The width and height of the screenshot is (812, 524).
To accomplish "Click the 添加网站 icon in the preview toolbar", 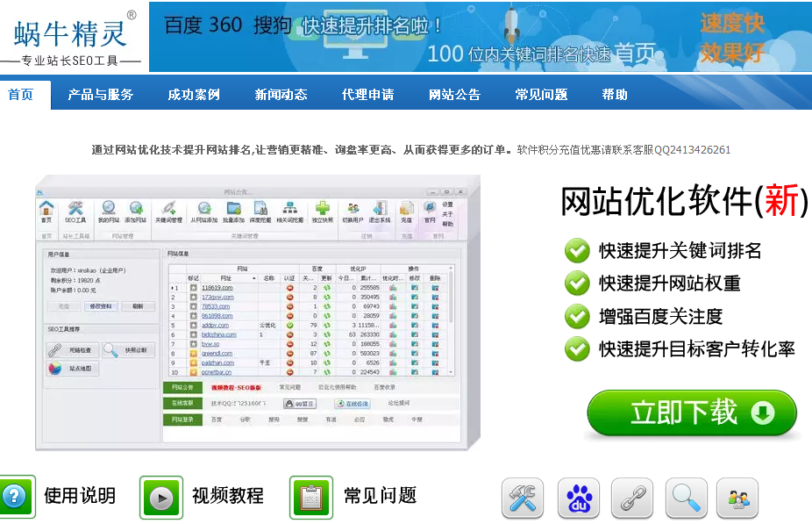I will (x=136, y=212).
